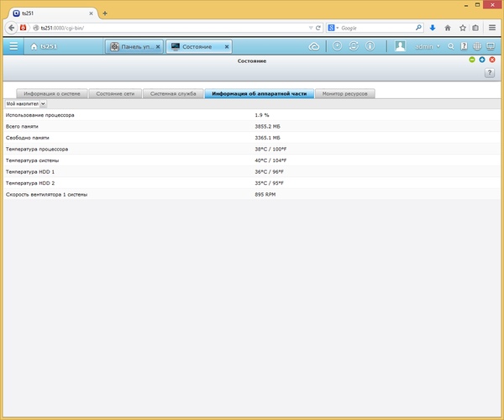Open the URL history dropdown arrow
The width and height of the screenshot is (504, 420).
pos(311,28)
